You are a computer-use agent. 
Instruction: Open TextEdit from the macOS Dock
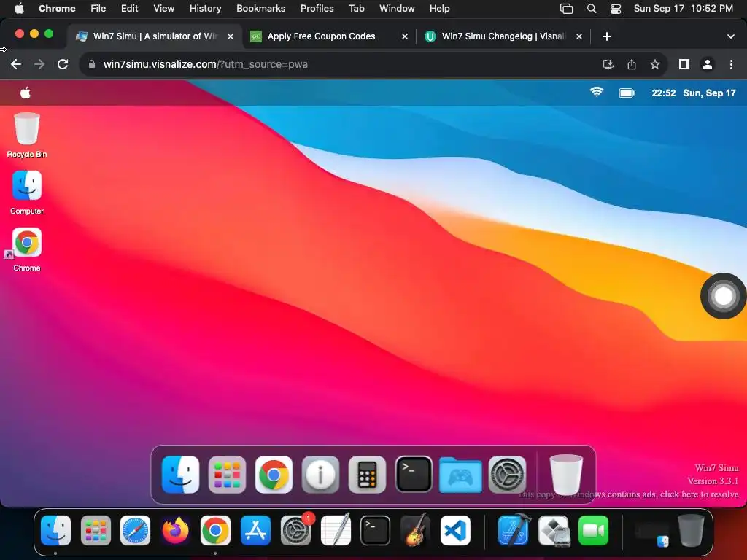336,530
